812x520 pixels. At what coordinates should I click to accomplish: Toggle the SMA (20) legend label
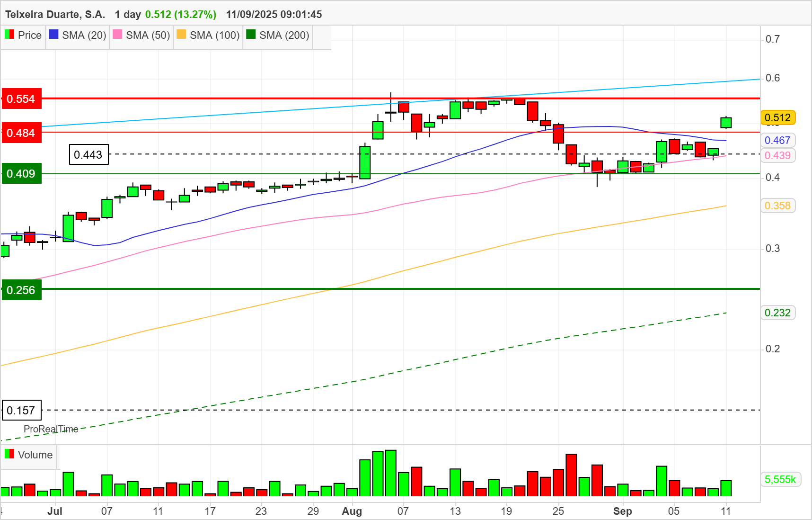pos(84,35)
